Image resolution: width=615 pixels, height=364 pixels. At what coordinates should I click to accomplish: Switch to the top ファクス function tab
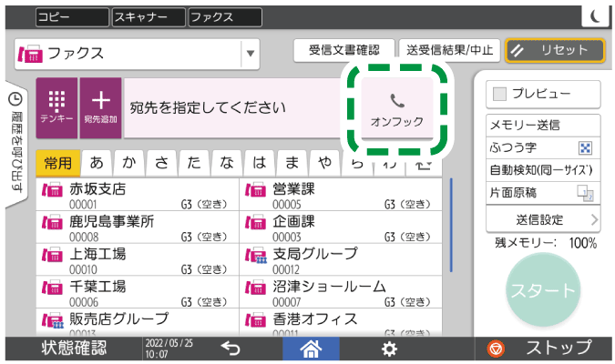(225, 17)
